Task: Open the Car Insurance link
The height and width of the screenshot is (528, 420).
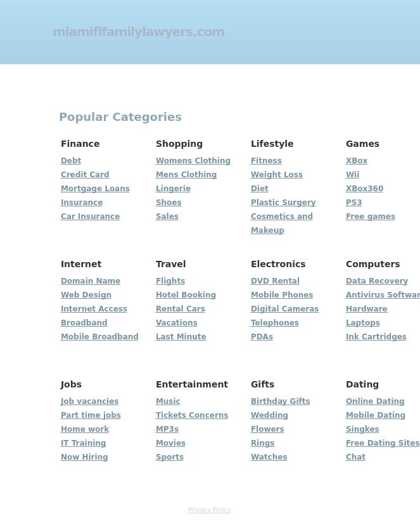Action: point(90,217)
